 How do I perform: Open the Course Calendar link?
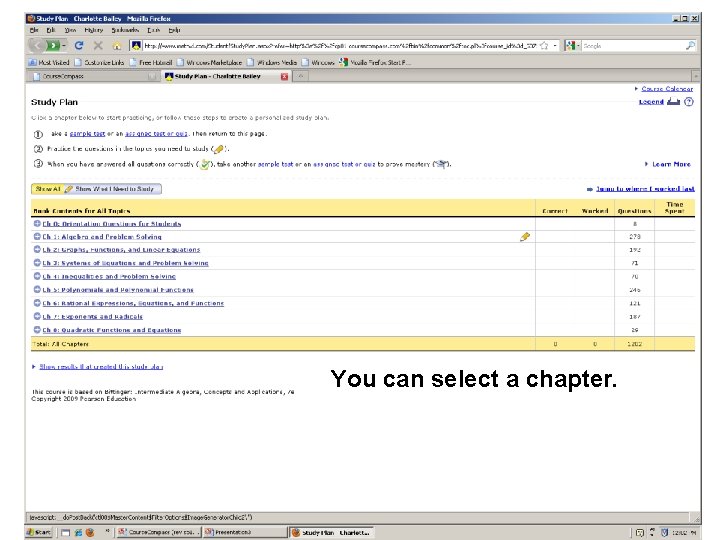(x=667, y=89)
